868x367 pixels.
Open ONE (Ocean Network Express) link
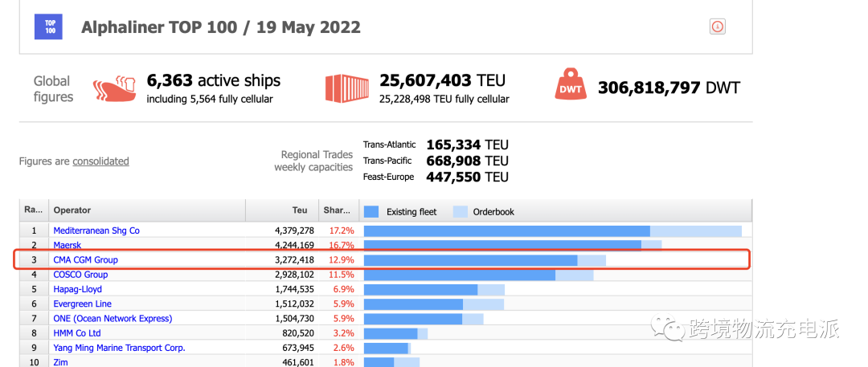coord(113,319)
